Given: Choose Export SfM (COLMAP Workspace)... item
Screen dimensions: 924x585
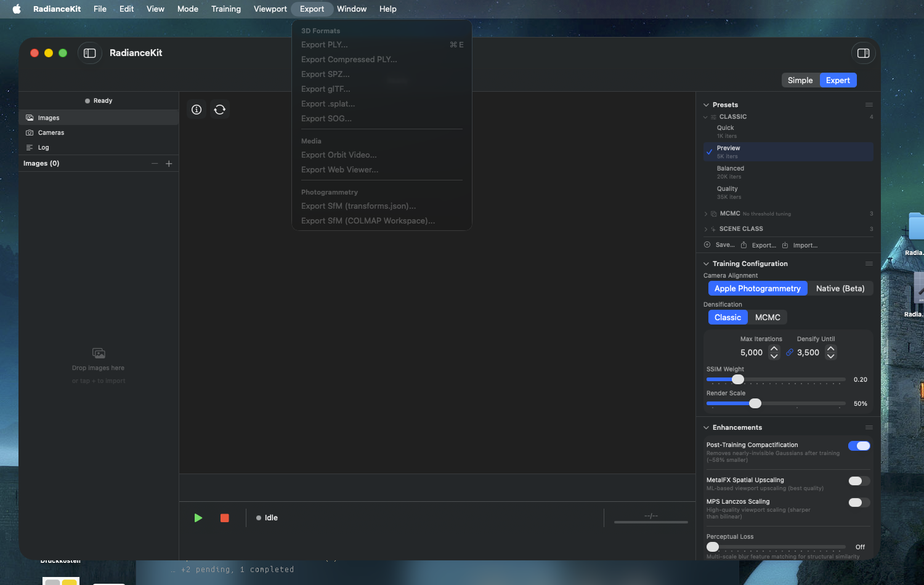Looking at the screenshot, I should (382, 221).
